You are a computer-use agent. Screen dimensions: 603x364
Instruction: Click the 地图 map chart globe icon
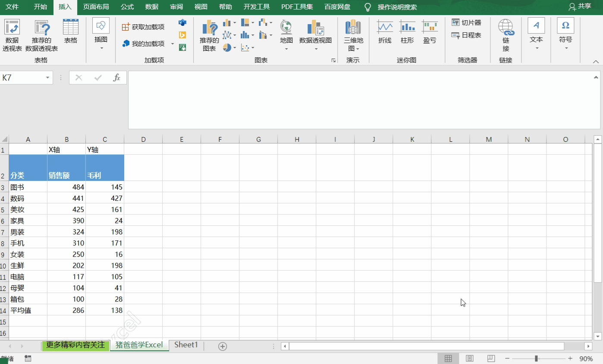pyautogui.click(x=286, y=28)
